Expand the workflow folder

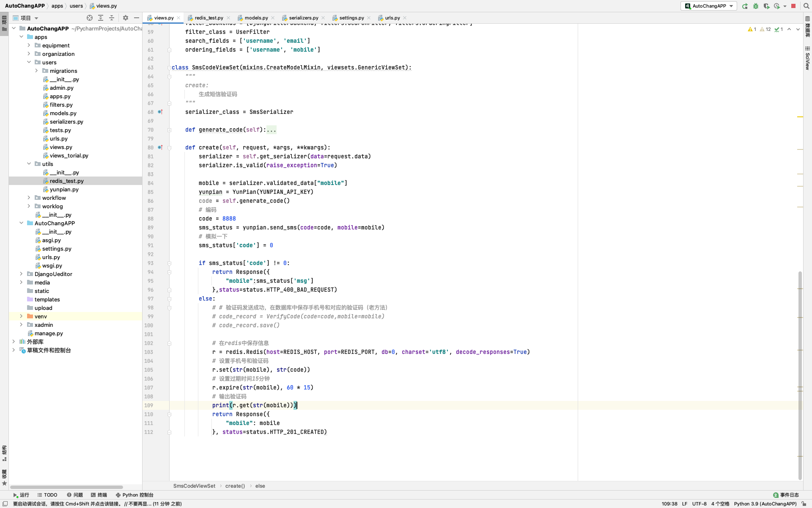coord(29,198)
